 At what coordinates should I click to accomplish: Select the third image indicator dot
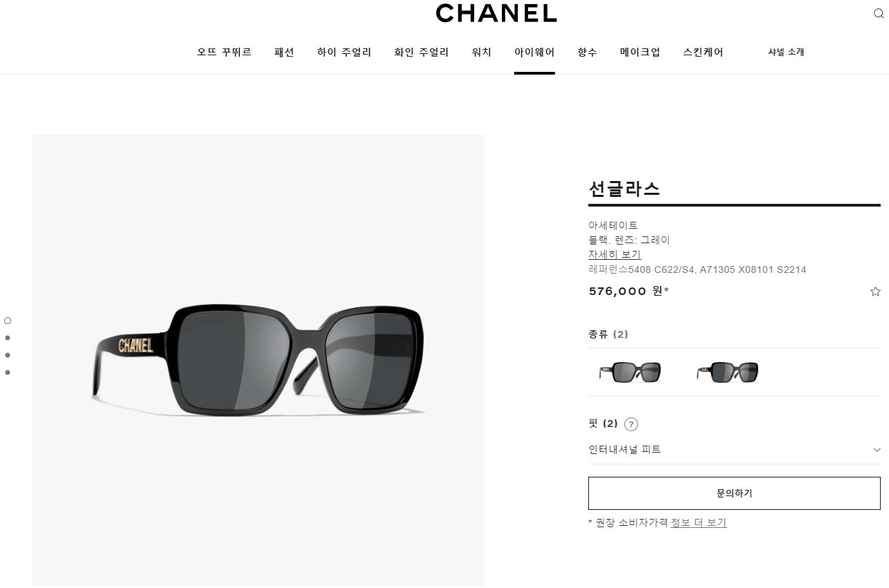[x=8, y=355]
